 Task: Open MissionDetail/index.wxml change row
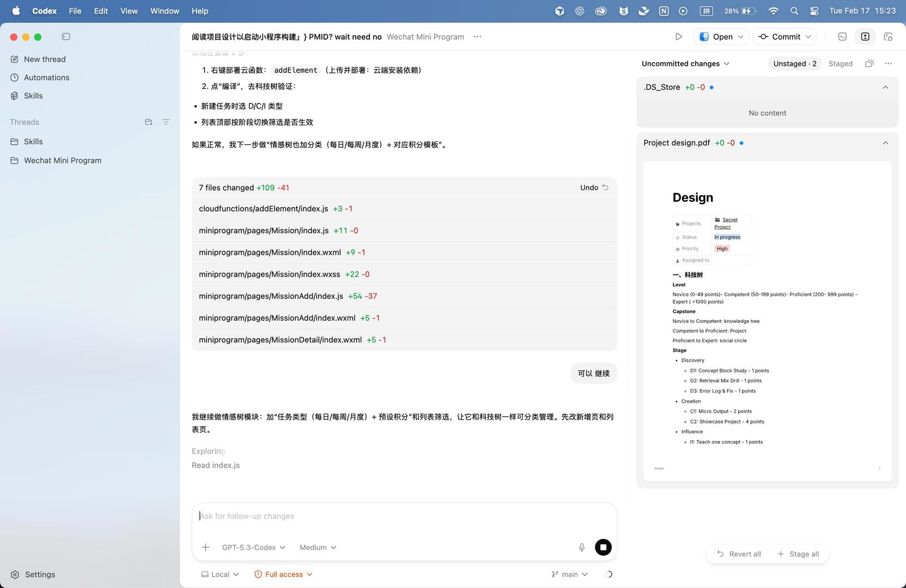pyautogui.click(x=404, y=340)
